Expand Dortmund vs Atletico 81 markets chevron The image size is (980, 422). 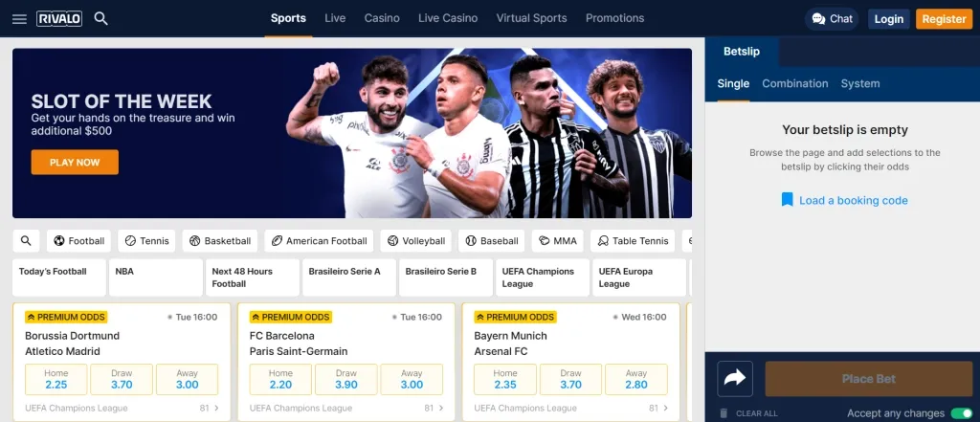pos(217,409)
